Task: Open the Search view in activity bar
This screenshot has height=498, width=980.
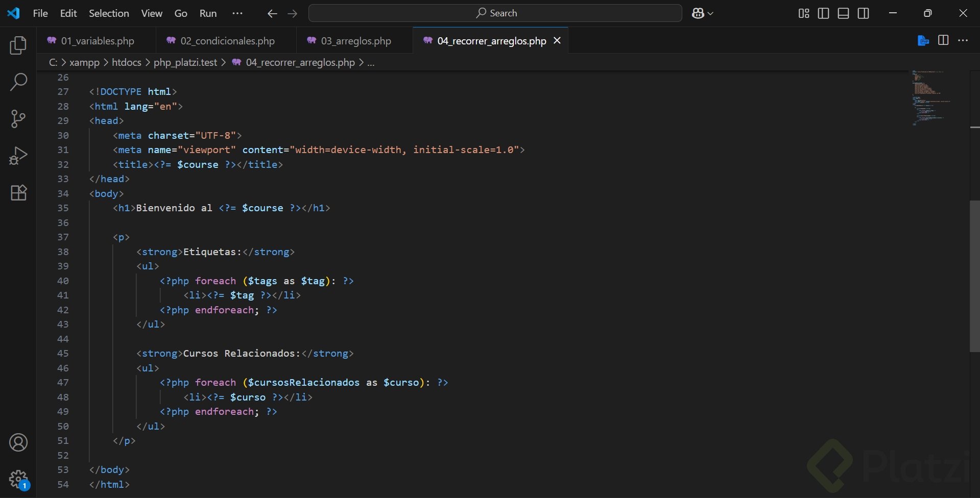Action: tap(18, 82)
